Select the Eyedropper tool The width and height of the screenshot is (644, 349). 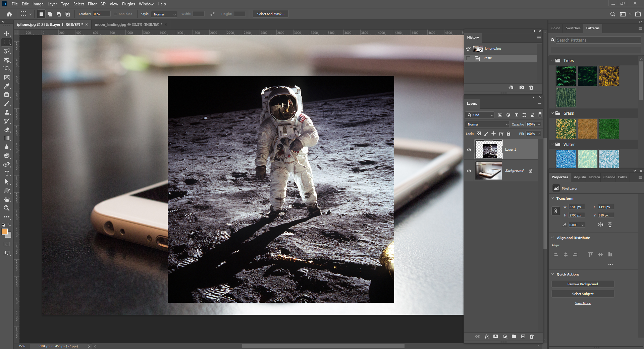[x=7, y=86]
